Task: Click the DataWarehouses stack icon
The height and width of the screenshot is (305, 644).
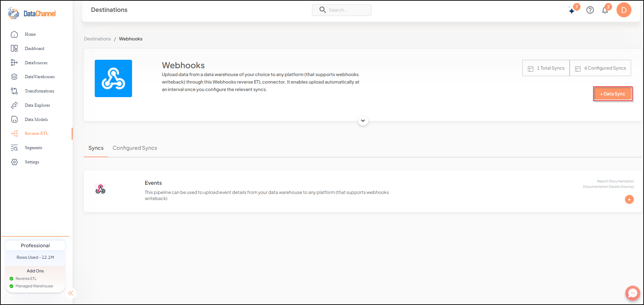Action: tap(14, 77)
